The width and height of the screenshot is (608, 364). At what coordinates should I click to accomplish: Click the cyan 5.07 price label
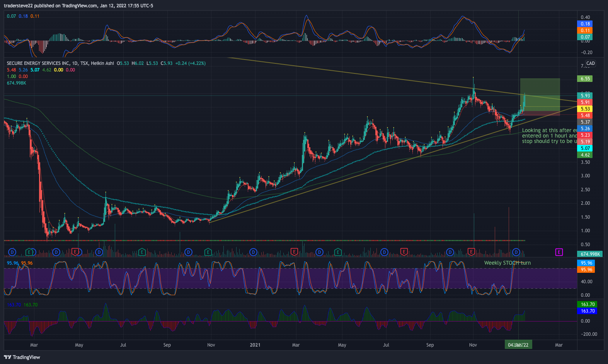pos(585,148)
